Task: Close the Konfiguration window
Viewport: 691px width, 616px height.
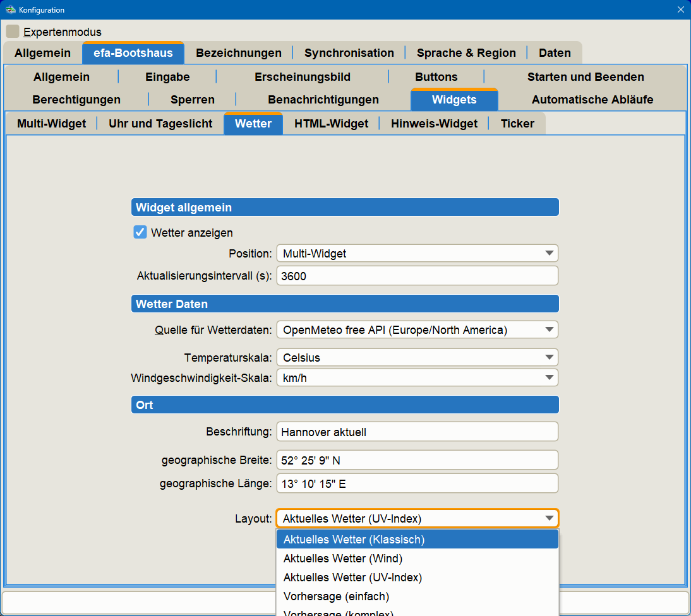Action: 680,10
